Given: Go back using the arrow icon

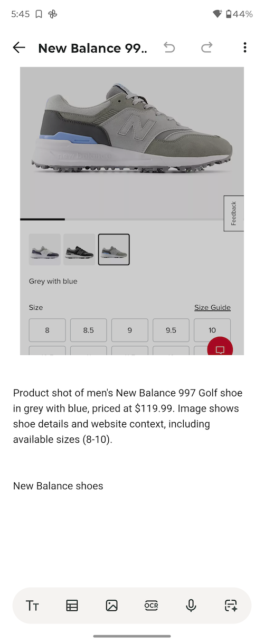Looking at the screenshot, I should (x=19, y=48).
